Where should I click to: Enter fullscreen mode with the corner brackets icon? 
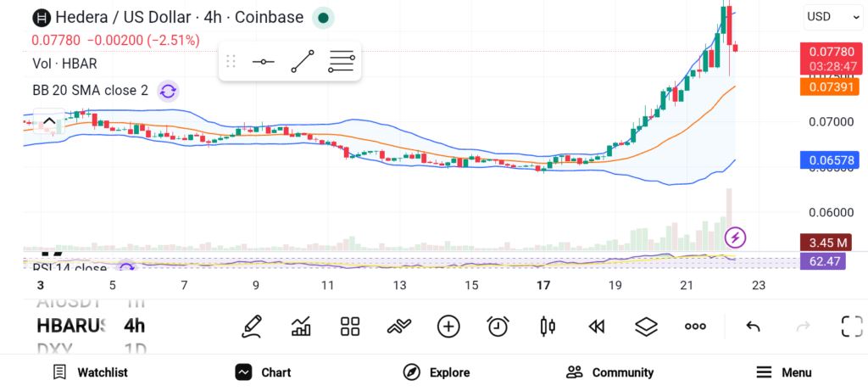coord(852,327)
